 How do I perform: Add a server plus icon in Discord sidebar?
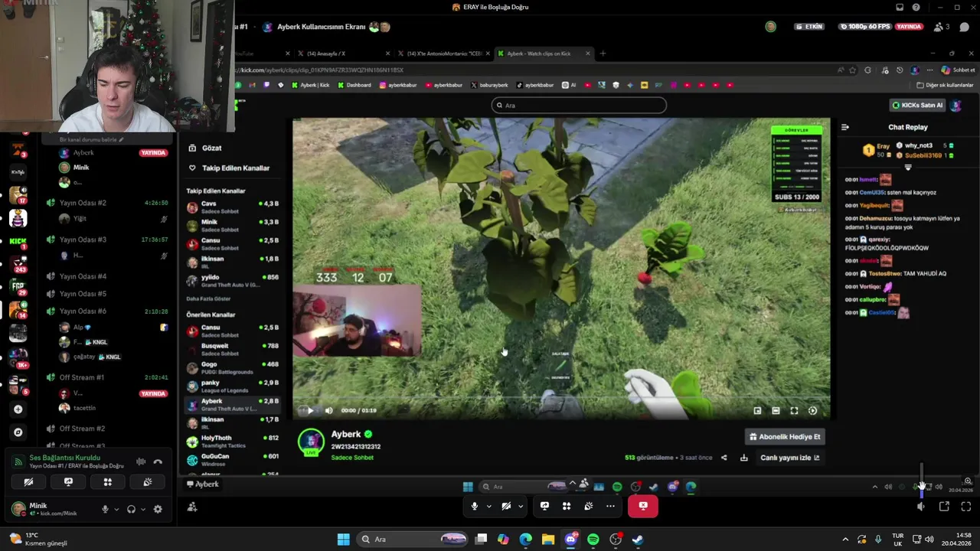(x=18, y=409)
